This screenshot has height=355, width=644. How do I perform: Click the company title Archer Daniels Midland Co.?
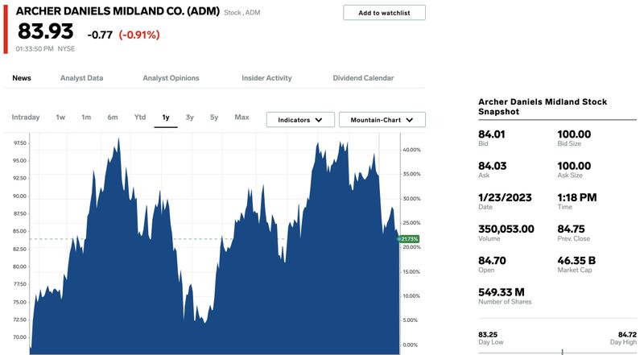118,11
